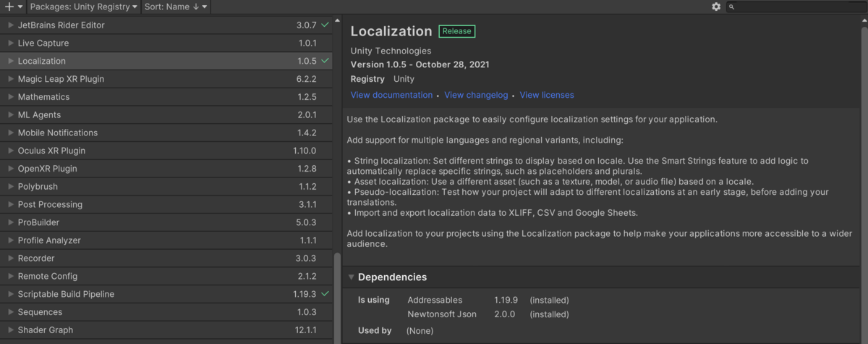Open View documentation link
868x344 pixels.
(x=391, y=95)
